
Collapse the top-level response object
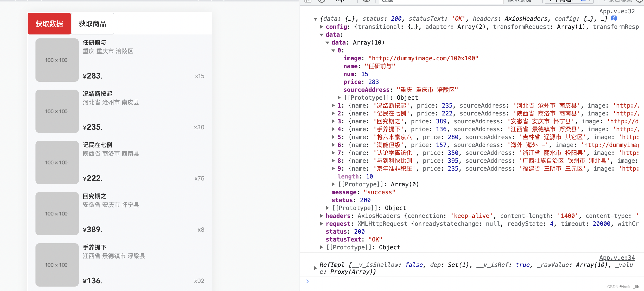tap(316, 19)
